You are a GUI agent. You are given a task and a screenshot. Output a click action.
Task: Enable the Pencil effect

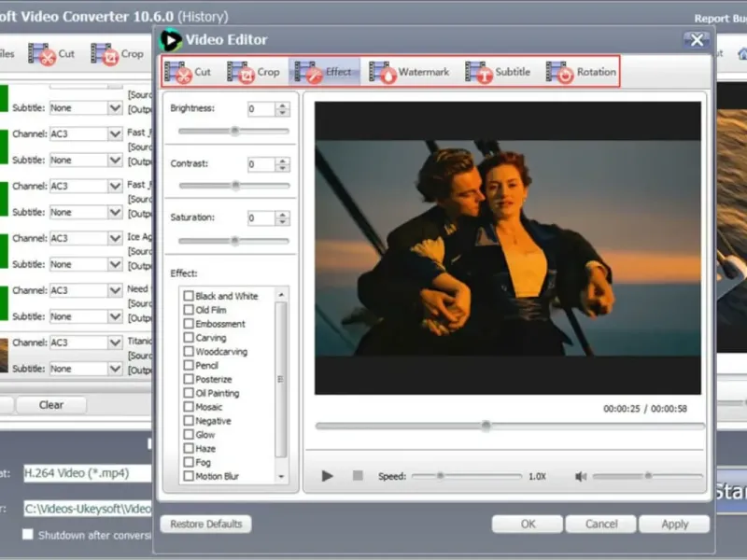[189, 365]
